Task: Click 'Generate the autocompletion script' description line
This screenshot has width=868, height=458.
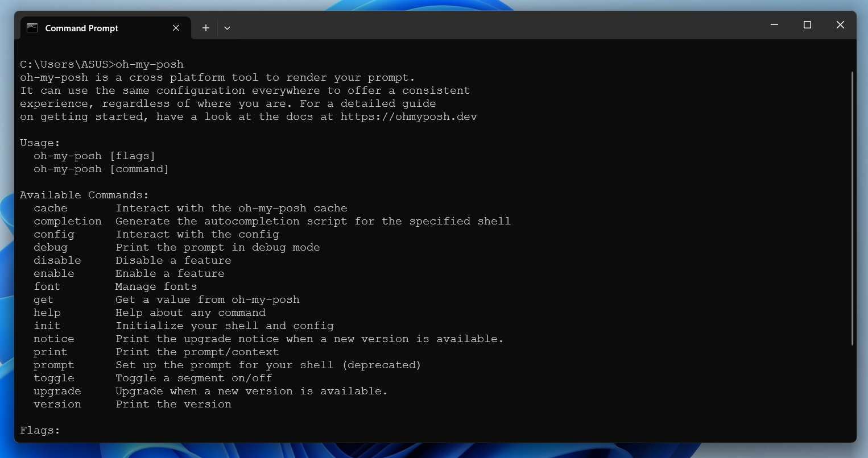Action: click(x=313, y=222)
